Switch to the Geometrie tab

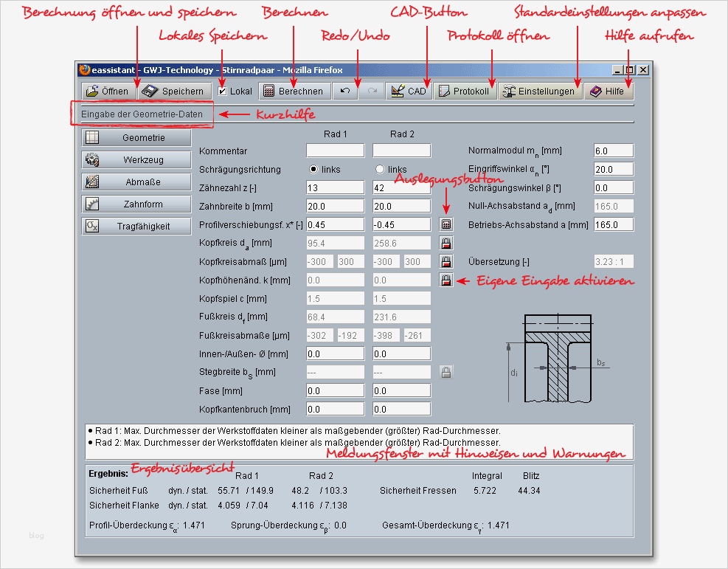tap(136, 138)
